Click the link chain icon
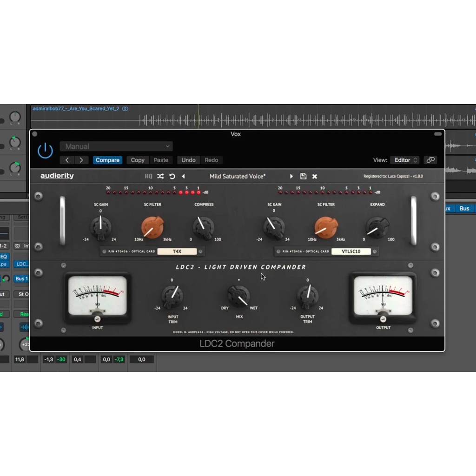The height and width of the screenshot is (476, 476). [x=430, y=160]
